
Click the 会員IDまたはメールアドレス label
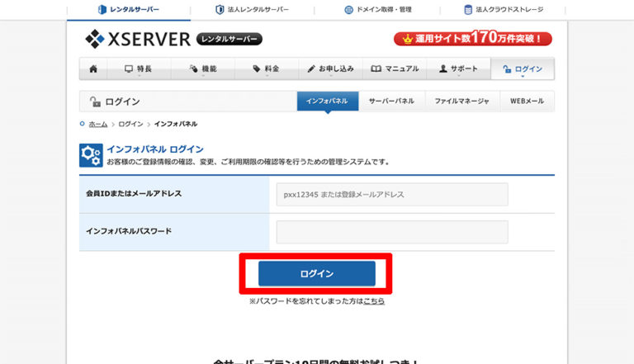pos(134,194)
